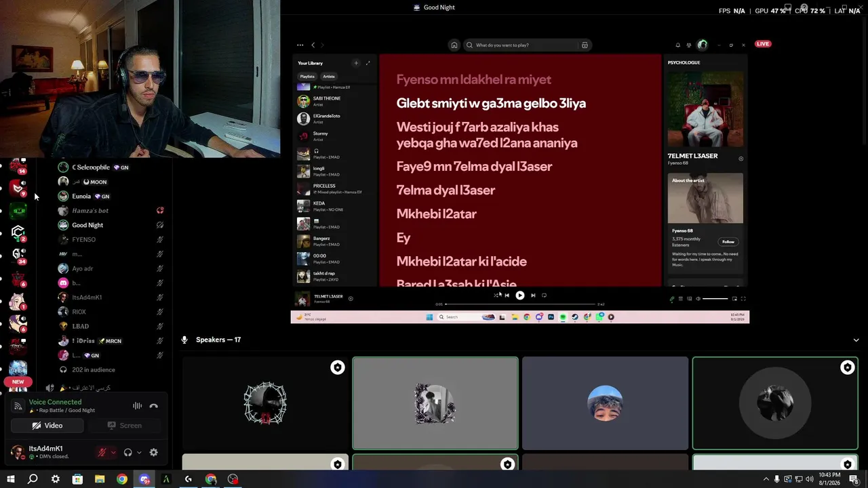Open Discord User Settings gear
Viewport: 868px width, 488px height.
154,453
